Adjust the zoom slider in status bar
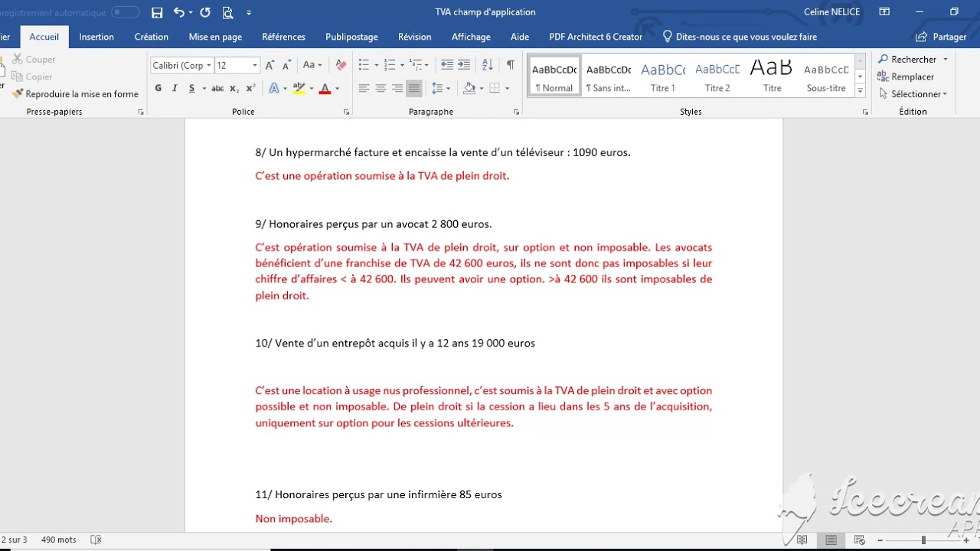The height and width of the screenshot is (551, 980). 923,540
